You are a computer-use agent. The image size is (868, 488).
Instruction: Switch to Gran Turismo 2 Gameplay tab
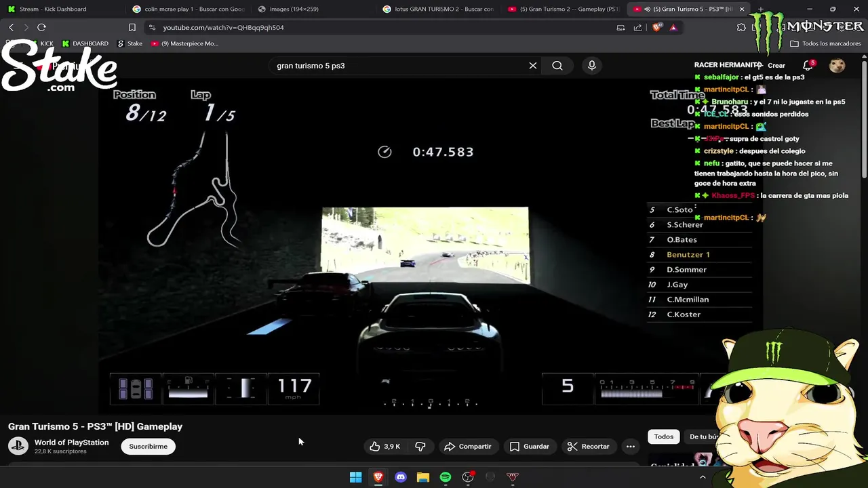click(564, 9)
